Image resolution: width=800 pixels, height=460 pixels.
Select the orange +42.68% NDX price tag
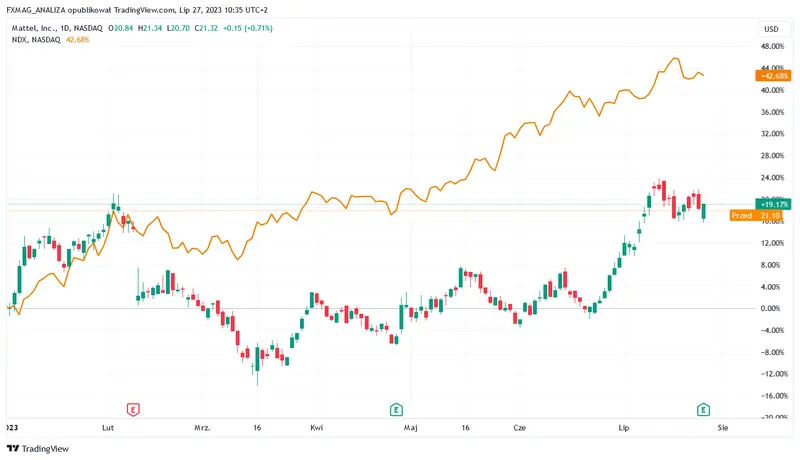coord(773,75)
